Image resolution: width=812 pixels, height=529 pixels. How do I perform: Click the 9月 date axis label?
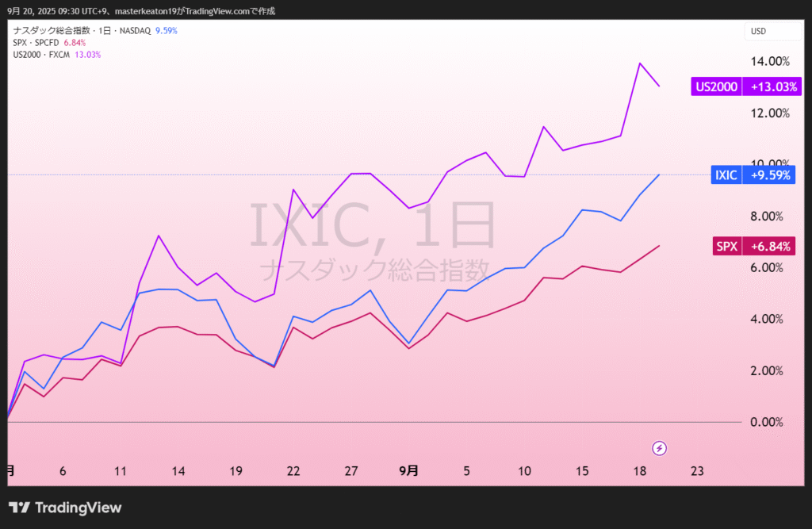(408, 470)
